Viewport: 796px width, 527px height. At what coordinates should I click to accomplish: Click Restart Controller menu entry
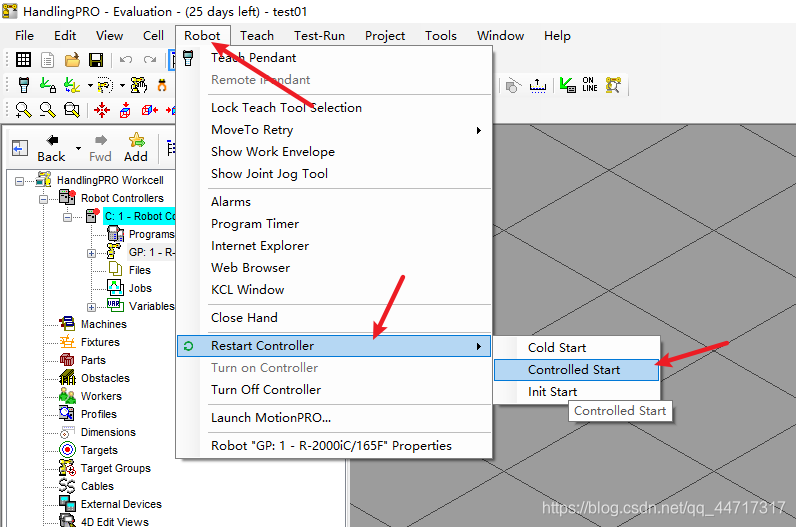[334, 346]
